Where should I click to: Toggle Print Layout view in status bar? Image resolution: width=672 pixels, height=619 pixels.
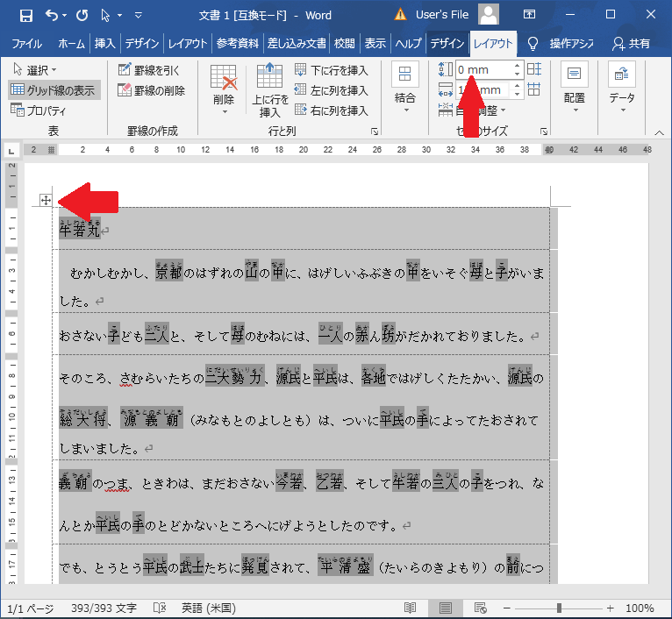tap(446, 608)
